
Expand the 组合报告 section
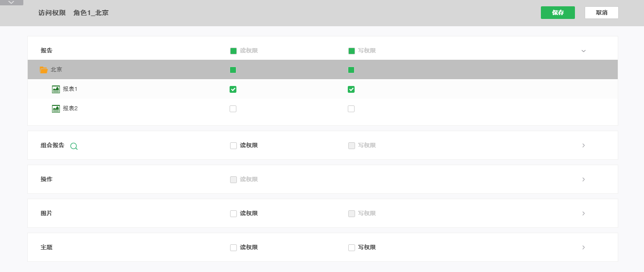(583, 145)
